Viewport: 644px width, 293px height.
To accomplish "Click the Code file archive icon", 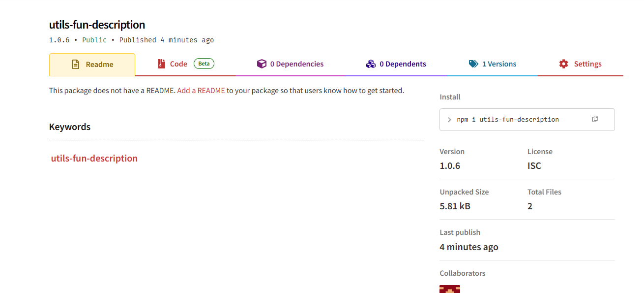I will (161, 64).
